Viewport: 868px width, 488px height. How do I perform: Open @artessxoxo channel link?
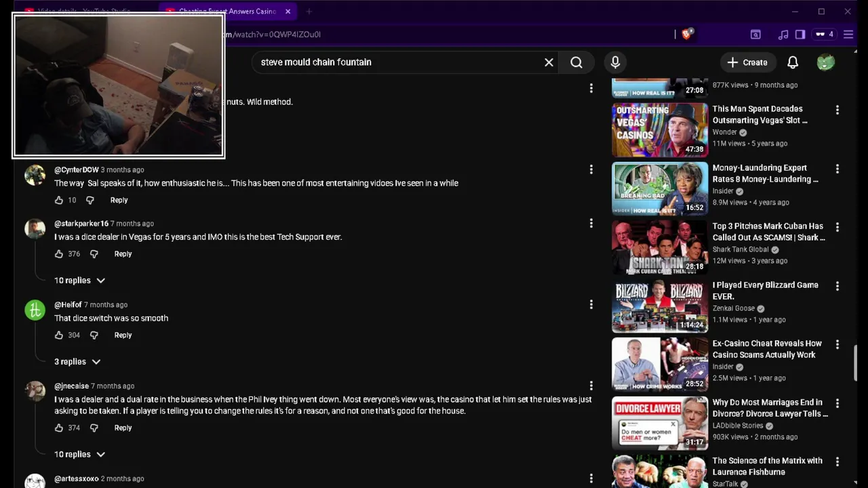[76, 479]
